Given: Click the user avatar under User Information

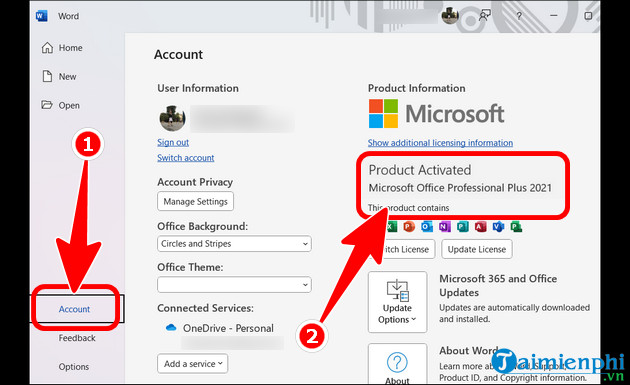Looking at the screenshot, I should (172, 118).
